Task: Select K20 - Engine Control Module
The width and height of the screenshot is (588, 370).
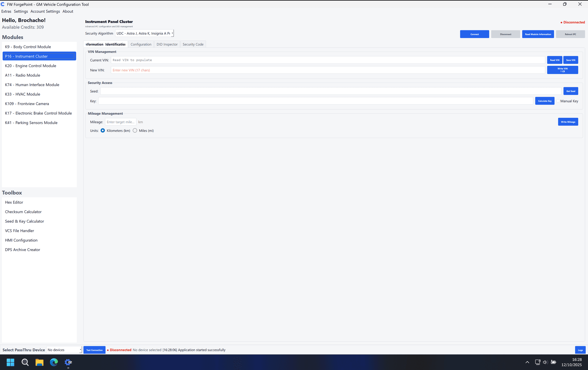Action: coord(31,66)
